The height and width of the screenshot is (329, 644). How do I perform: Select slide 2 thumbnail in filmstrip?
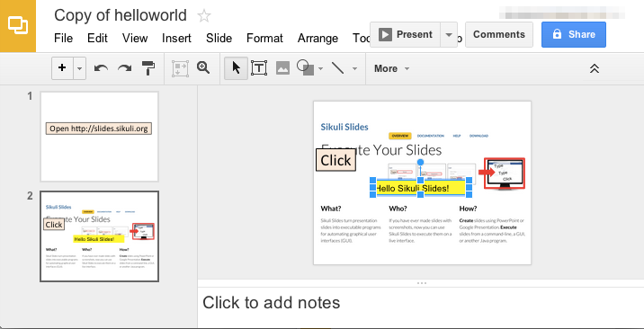99,236
